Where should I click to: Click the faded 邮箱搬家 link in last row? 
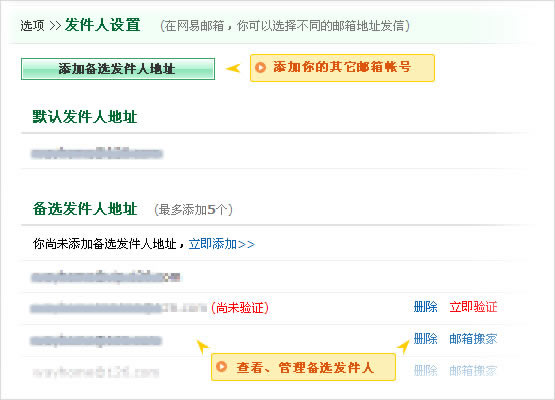coord(473,371)
